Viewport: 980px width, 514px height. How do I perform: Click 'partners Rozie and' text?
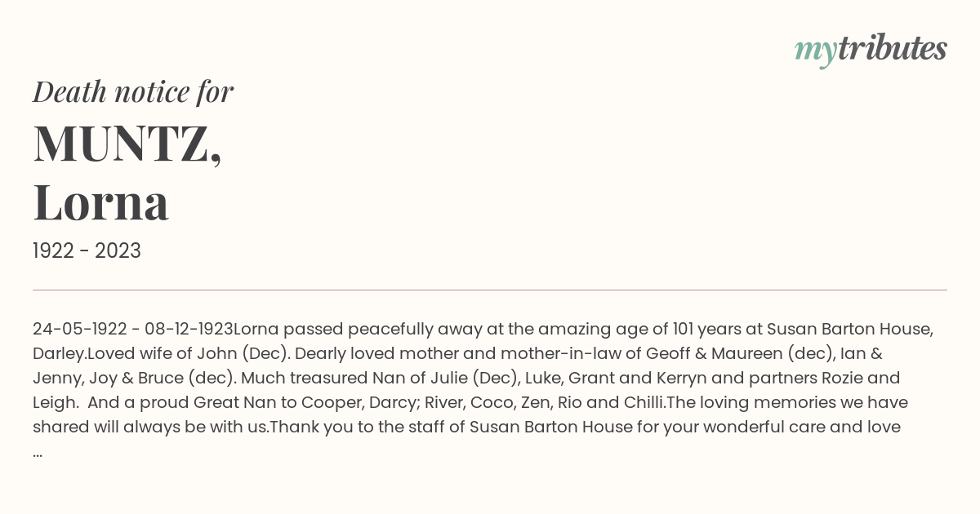click(826, 378)
